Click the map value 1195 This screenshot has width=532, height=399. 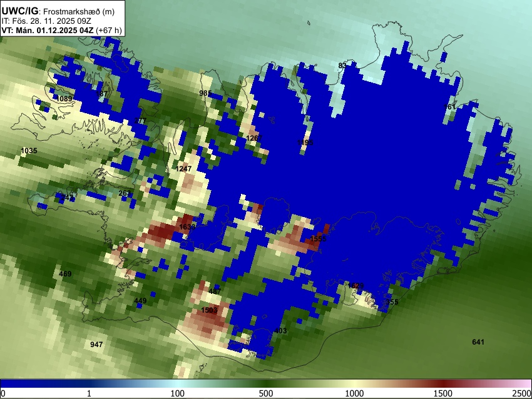(305, 143)
